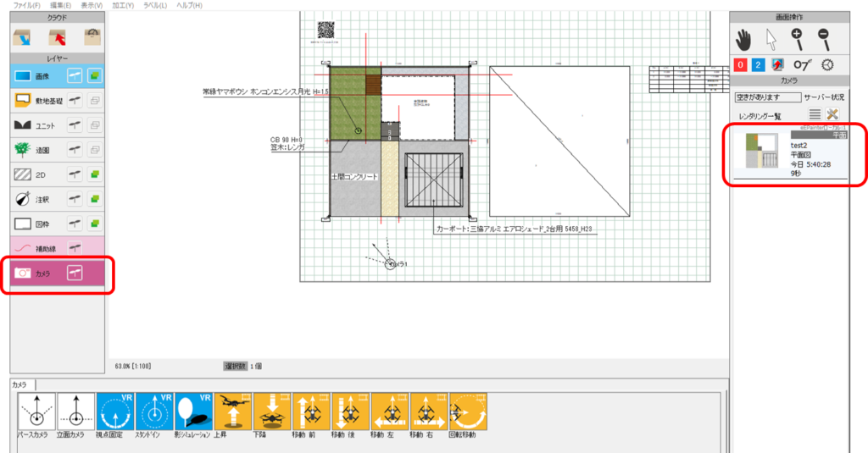Image resolution: width=868 pixels, height=453 pixels.
Task: Toggle display icon on the 注釈 layer
Action: coord(95,199)
